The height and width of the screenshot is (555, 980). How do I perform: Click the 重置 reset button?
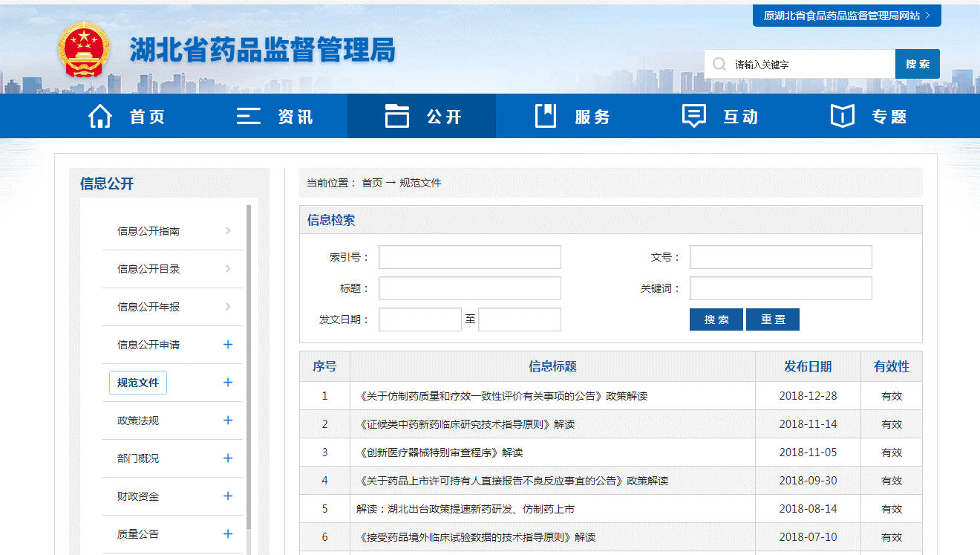pos(772,319)
